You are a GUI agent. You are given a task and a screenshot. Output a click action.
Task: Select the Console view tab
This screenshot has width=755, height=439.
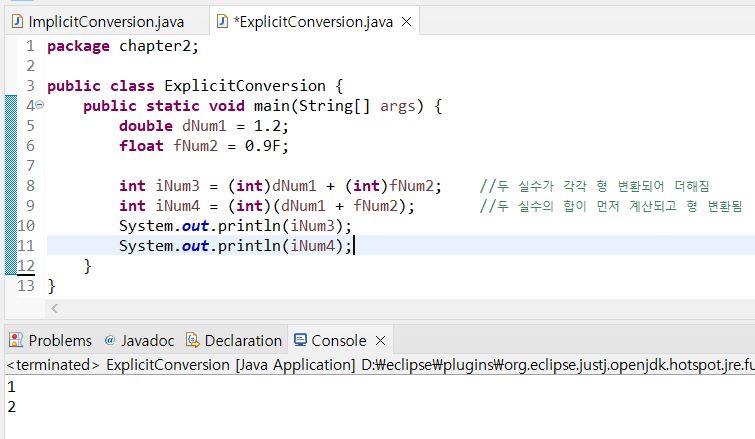[x=338, y=340]
